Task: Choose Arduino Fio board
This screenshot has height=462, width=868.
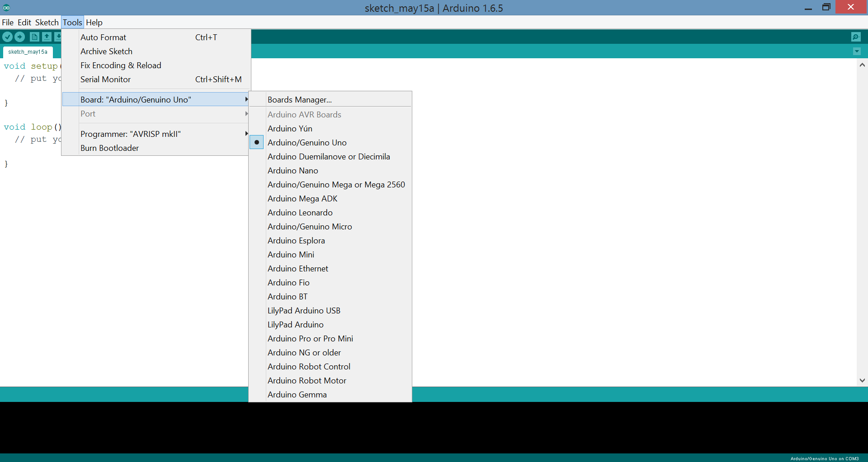Action: click(330, 283)
